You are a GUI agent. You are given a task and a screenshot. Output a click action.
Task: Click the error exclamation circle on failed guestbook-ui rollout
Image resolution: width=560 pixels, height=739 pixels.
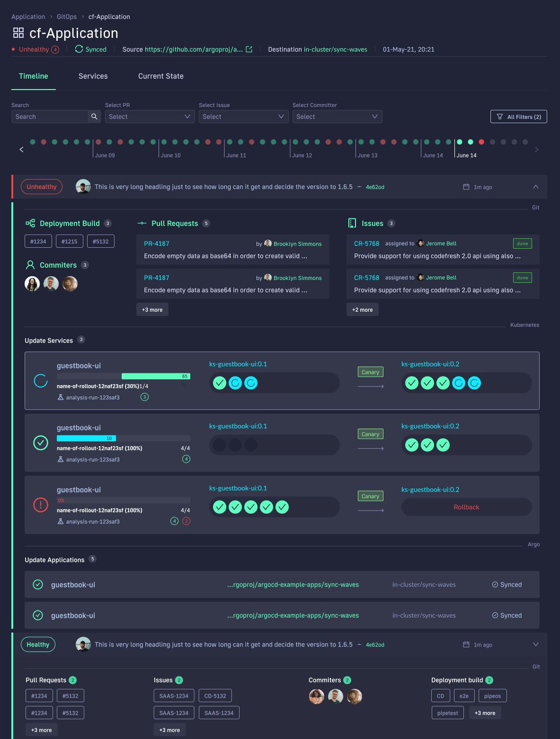pos(41,505)
